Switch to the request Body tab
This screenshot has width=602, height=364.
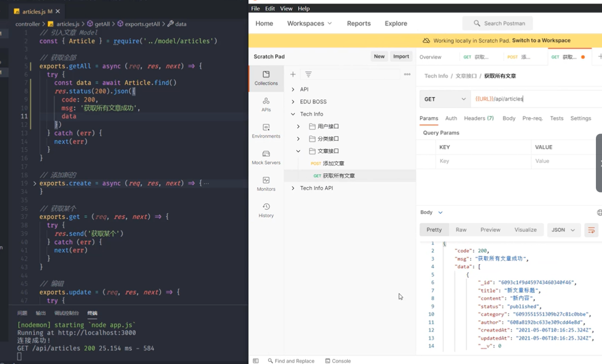509,119
